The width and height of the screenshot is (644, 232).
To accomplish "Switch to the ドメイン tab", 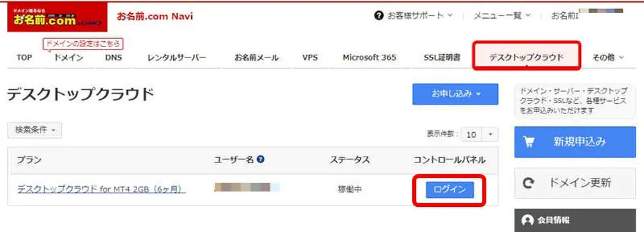I will (69, 57).
